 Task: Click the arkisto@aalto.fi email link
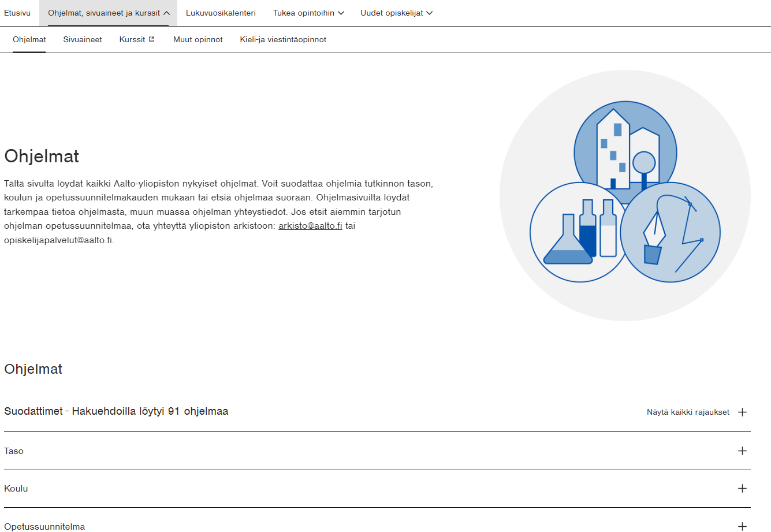pos(310,226)
